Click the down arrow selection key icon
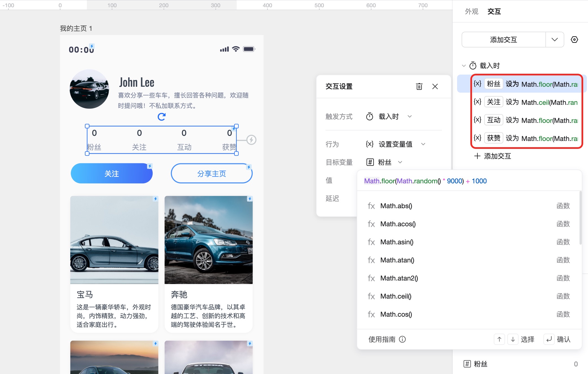588x374 pixels. pos(513,339)
